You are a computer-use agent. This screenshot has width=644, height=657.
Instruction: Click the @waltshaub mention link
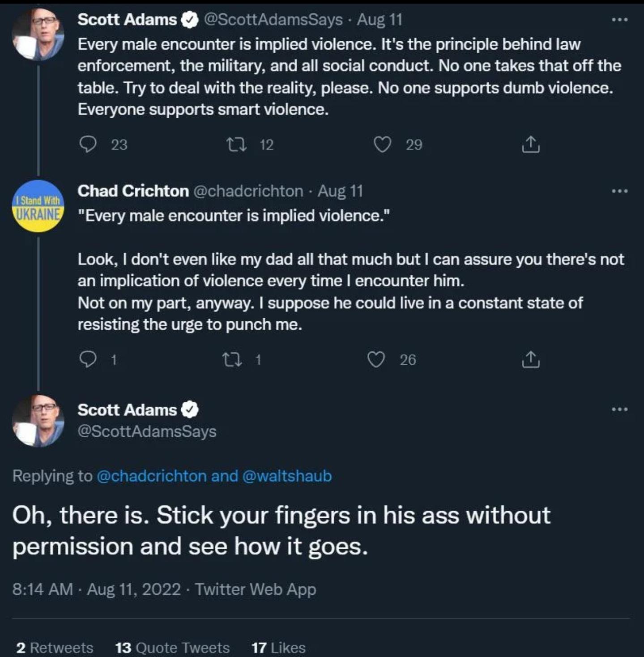[x=287, y=476]
